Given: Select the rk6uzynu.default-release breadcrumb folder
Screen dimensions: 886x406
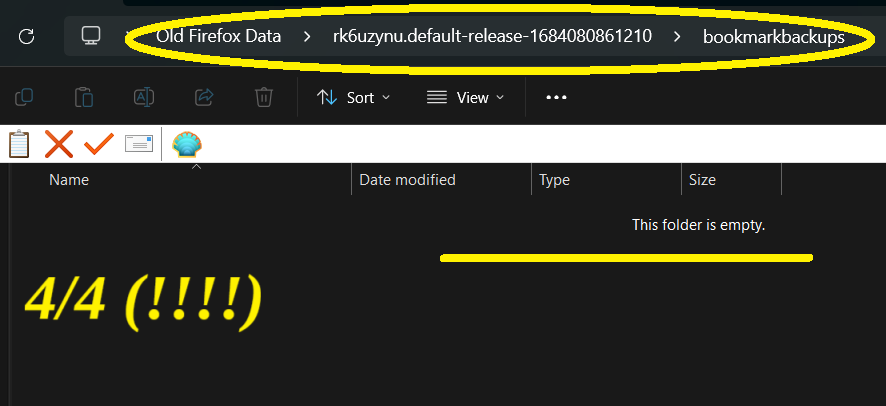Looking at the screenshot, I should pyautogui.click(x=492, y=37).
